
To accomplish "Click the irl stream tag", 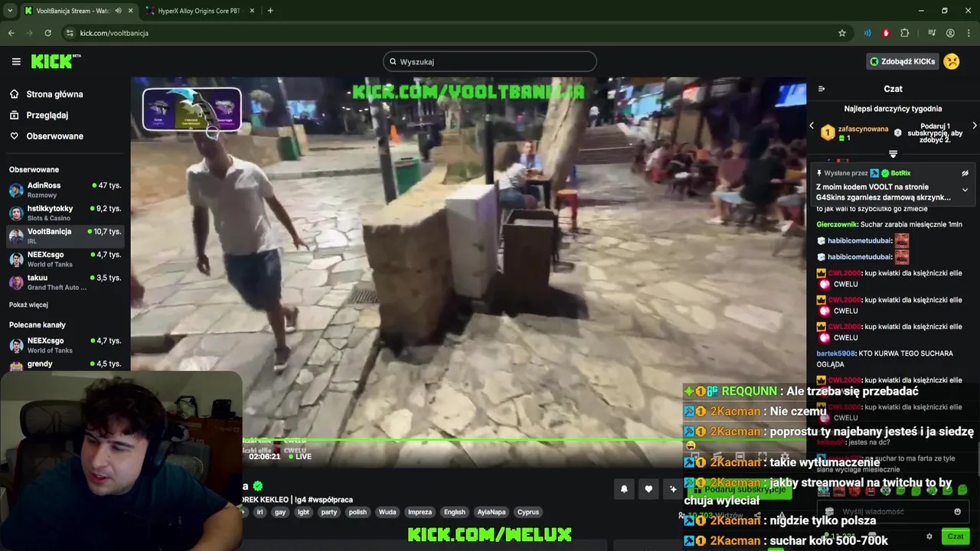I will pyautogui.click(x=260, y=512).
